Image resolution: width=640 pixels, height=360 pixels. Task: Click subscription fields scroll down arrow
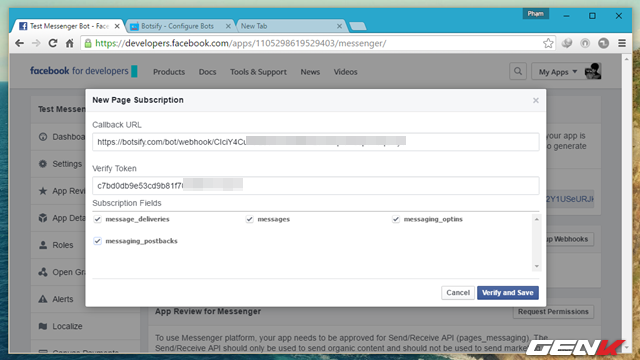click(x=536, y=266)
